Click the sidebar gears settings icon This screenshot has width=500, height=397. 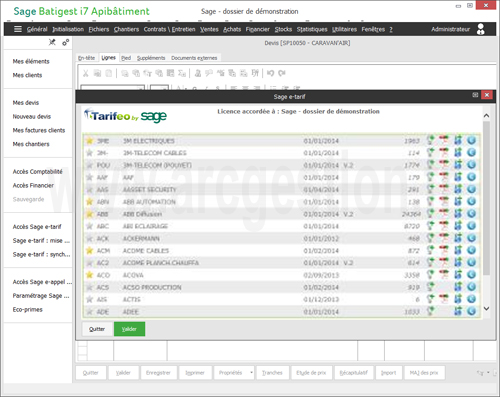tap(66, 42)
